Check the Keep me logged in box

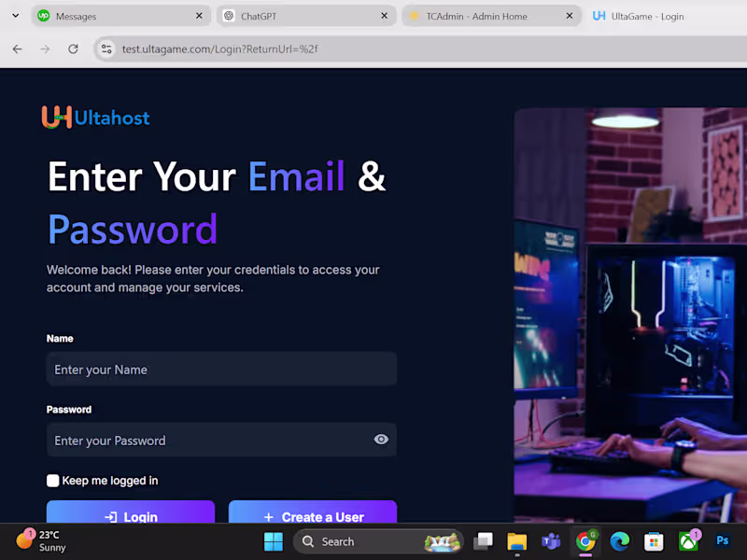tap(53, 481)
